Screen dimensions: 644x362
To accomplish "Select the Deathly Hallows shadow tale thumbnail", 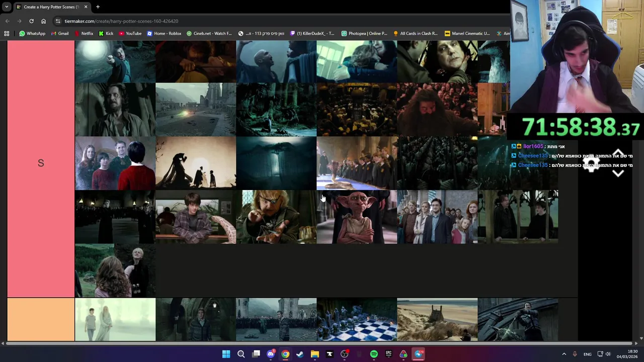I will (196, 163).
